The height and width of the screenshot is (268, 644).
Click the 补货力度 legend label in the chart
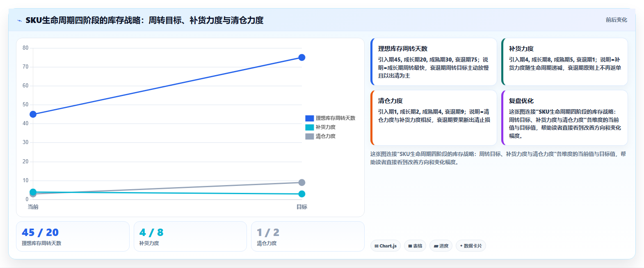tap(325, 127)
